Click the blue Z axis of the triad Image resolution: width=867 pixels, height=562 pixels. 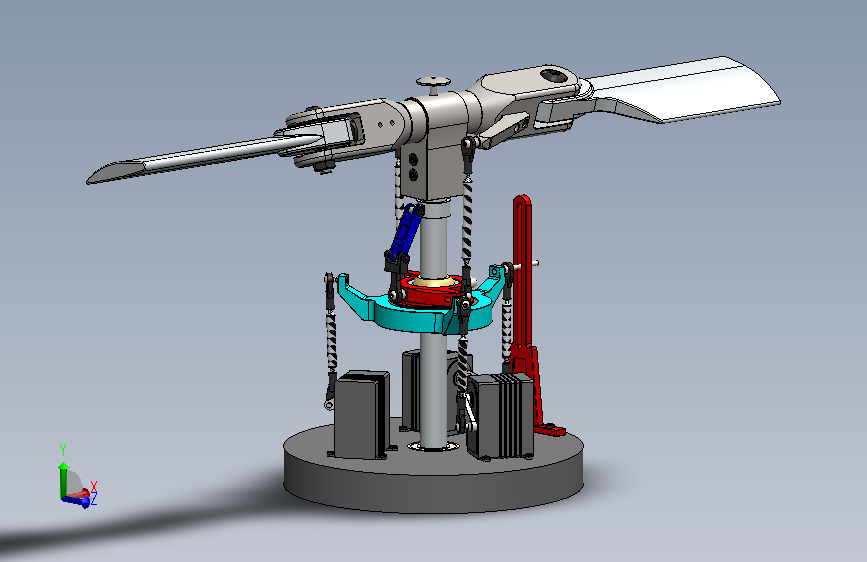(x=77, y=501)
